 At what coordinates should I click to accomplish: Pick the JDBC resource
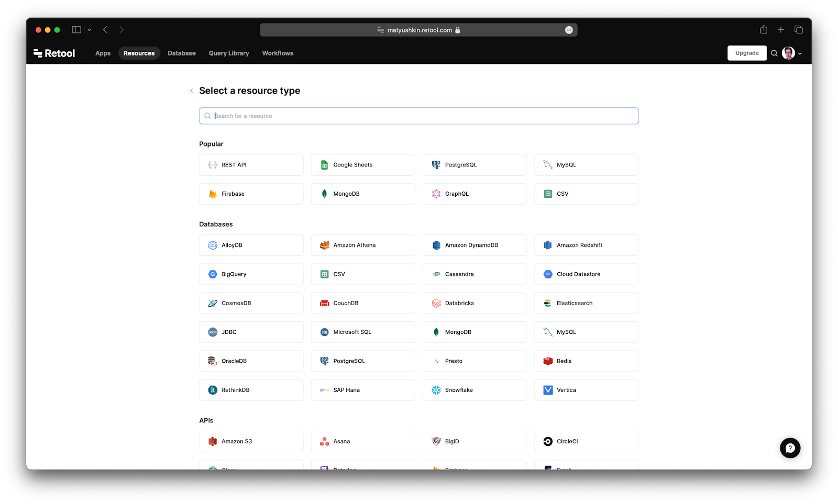coord(251,332)
